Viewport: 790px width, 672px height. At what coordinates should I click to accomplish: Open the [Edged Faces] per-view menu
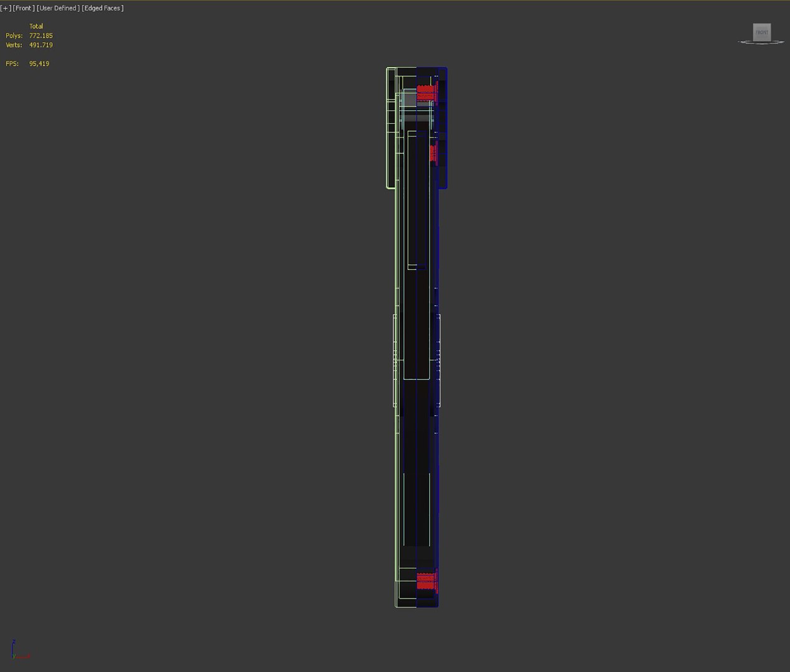click(x=103, y=8)
